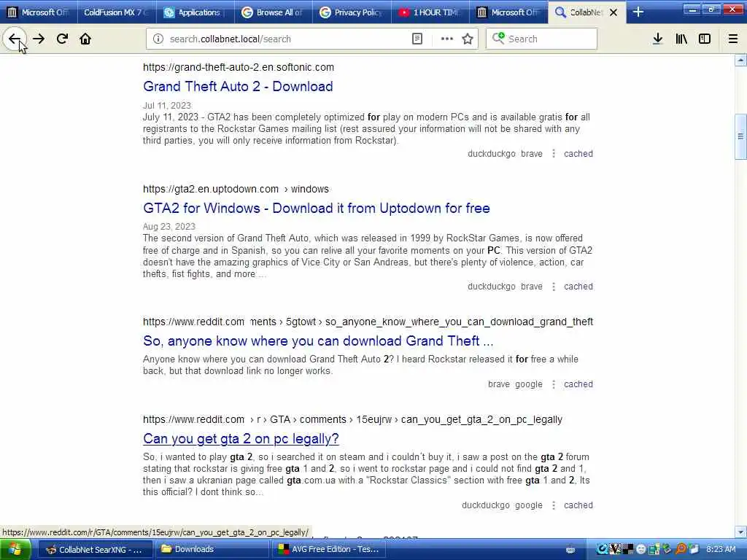Click the grand-theft-auto-2.en.softonic.com URL

tap(239, 67)
